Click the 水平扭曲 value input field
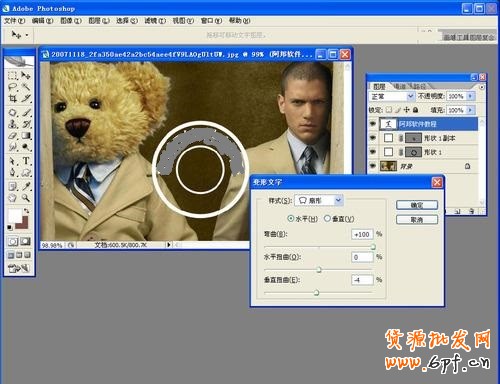Image resolution: width=500 pixels, height=384 pixels. click(x=362, y=257)
